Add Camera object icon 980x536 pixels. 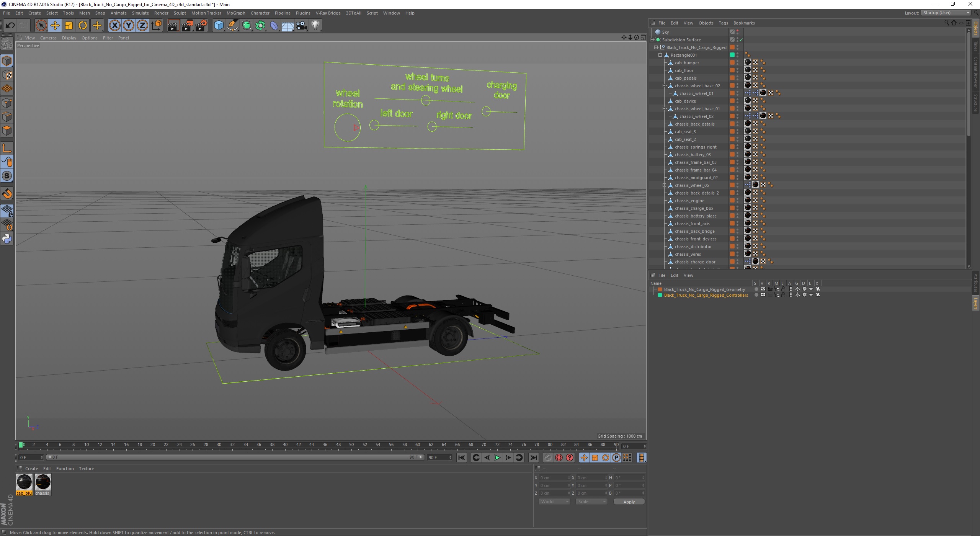tap(302, 26)
